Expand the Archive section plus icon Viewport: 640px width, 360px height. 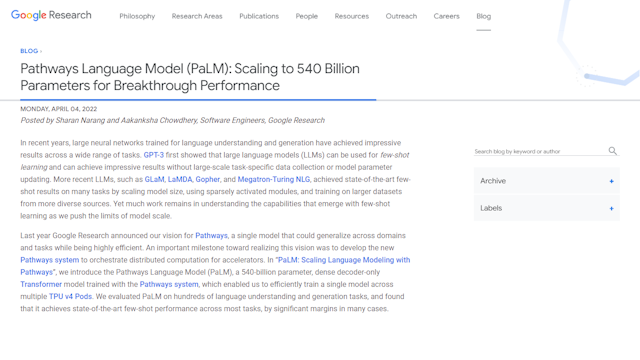click(x=611, y=181)
